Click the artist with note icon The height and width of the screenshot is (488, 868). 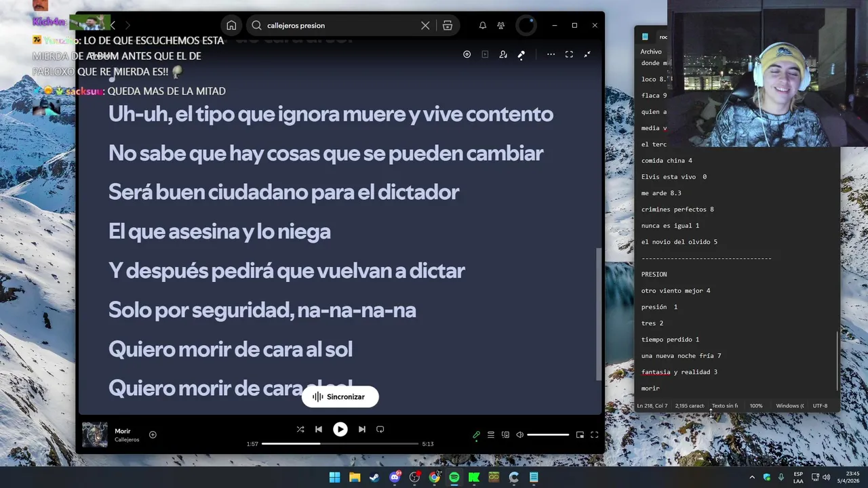(503, 54)
